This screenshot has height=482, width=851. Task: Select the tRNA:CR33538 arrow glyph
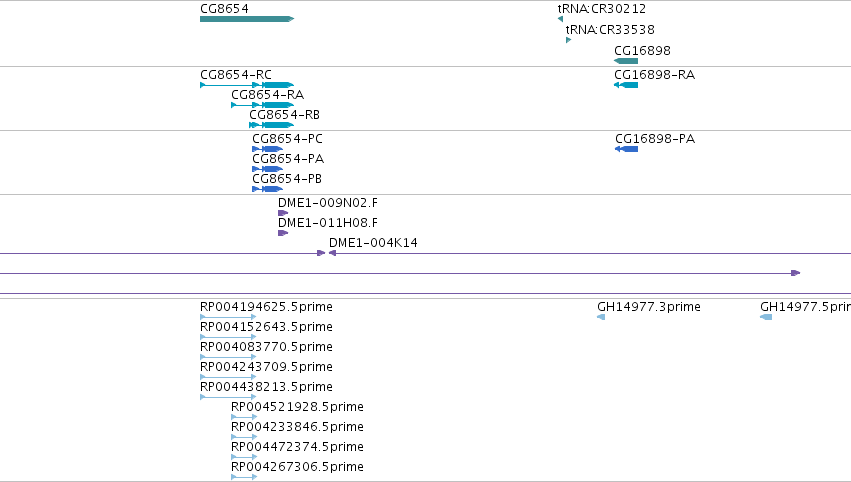click(568, 40)
